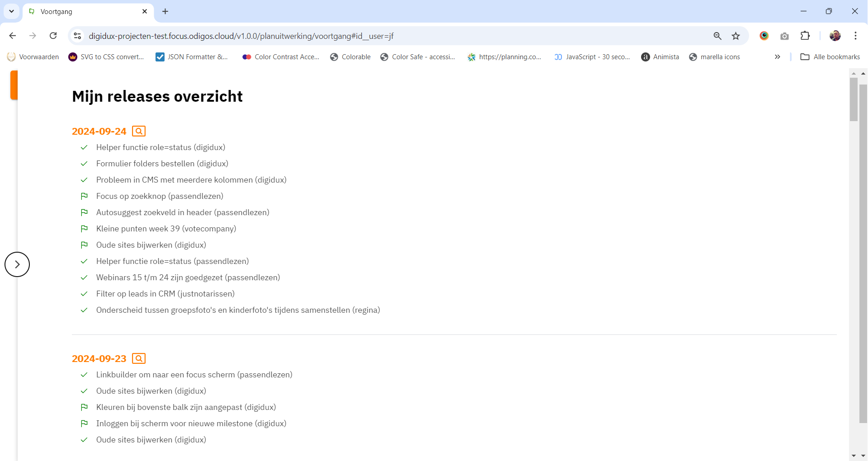
Task: Open Color Safe bookmark
Action: click(x=418, y=57)
